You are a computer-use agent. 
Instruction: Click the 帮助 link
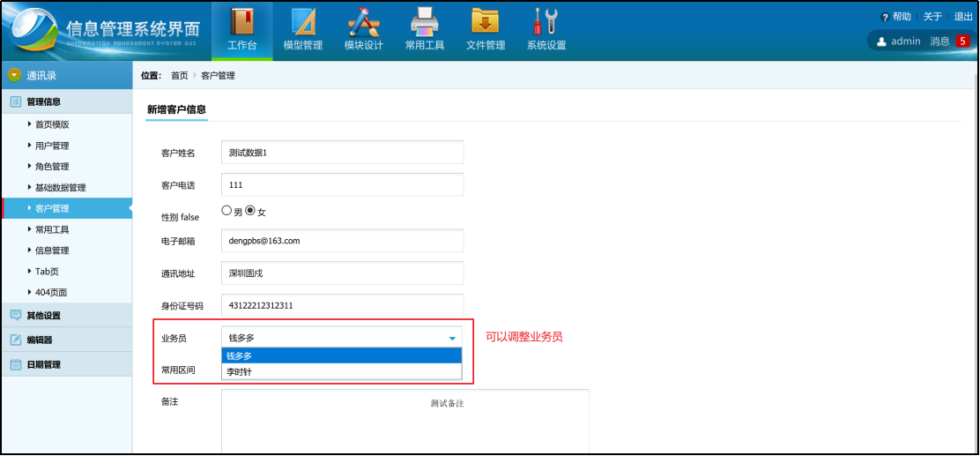point(902,17)
